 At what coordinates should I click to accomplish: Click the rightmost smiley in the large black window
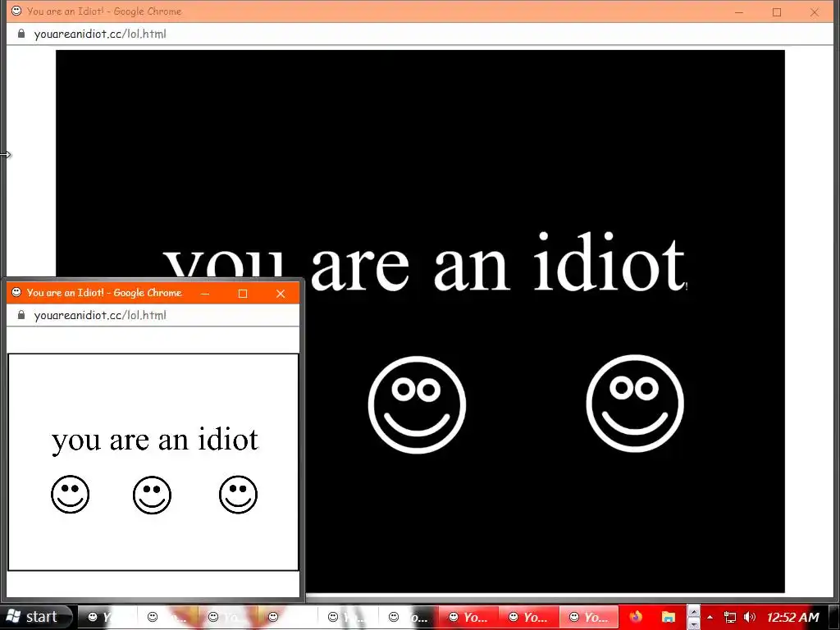pos(635,404)
